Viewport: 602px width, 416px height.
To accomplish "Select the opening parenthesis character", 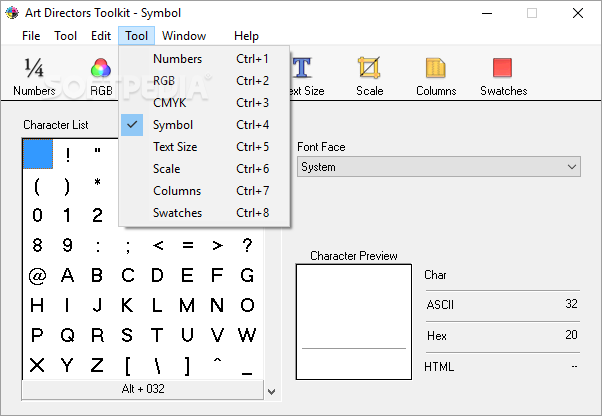I will [x=38, y=186].
